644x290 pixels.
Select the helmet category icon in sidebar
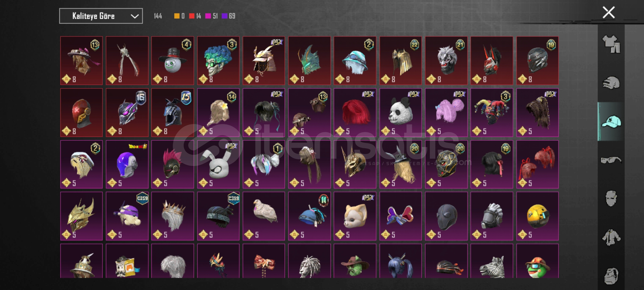pos(611,83)
